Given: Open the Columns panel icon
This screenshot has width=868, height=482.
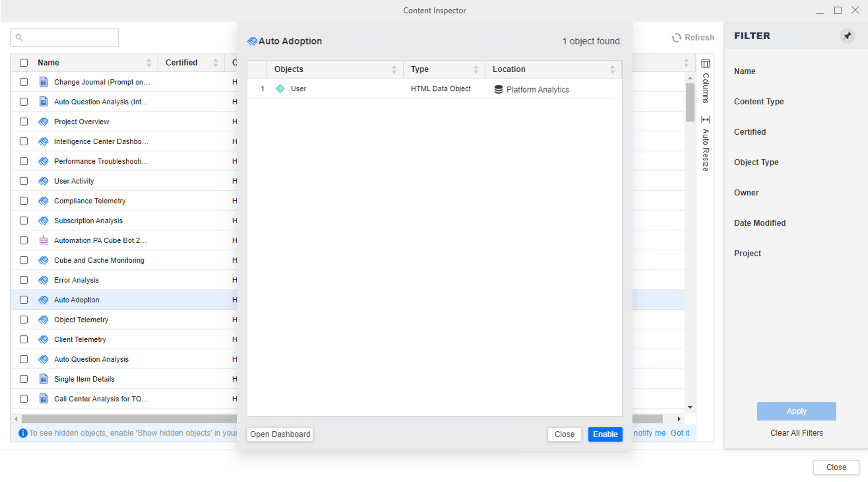Looking at the screenshot, I should click(x=706, y=63).
